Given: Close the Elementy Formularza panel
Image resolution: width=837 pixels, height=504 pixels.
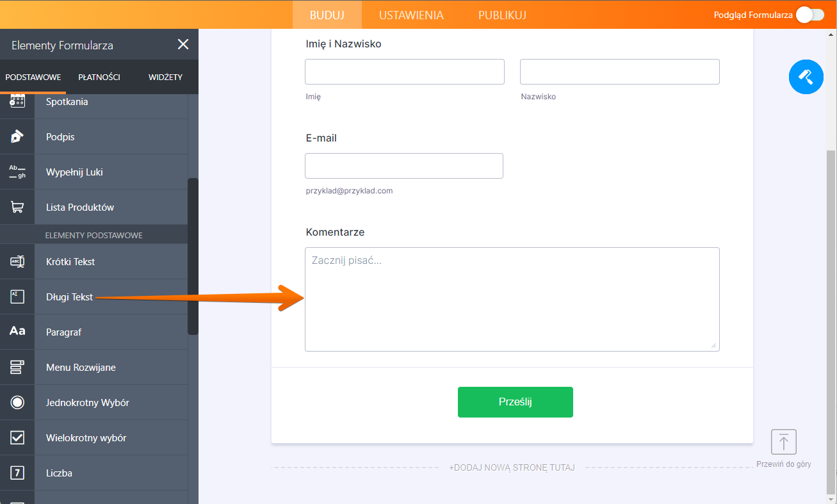Looking at the screenshot, I should (x=183, y=44).
